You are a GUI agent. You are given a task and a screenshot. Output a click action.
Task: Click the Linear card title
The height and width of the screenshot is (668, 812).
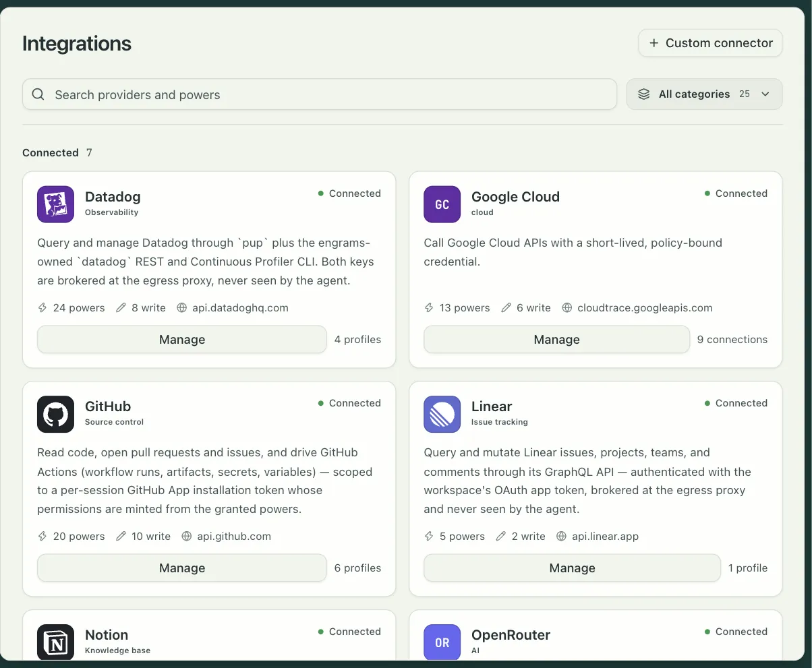point(492,406)
